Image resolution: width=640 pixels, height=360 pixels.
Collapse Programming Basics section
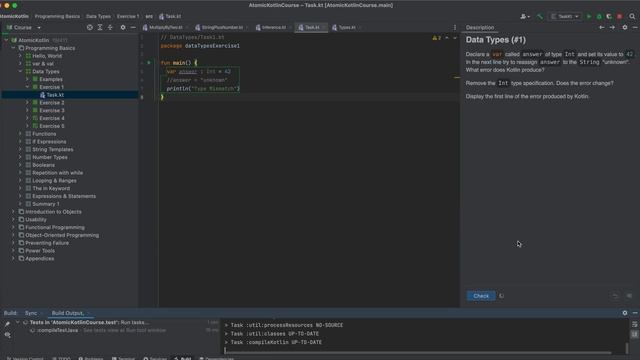point(13,48)
